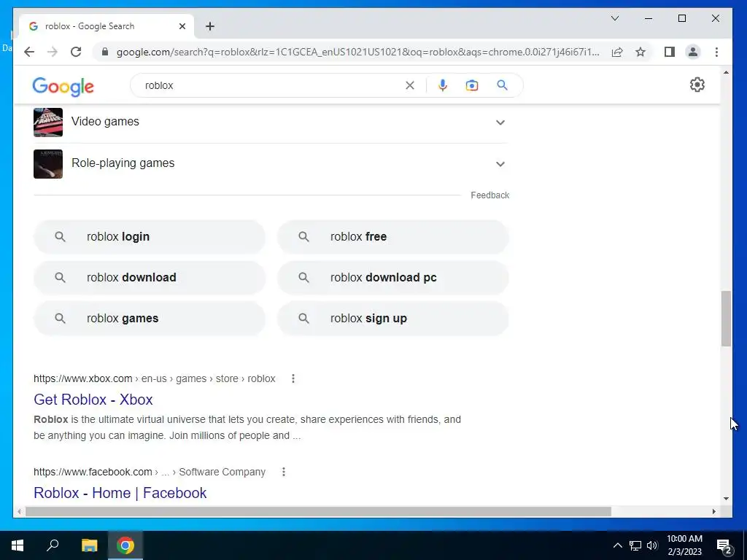Screen dimensions: 747x560
Task: Open the Windows Start menu
Action: pos(18,545)
